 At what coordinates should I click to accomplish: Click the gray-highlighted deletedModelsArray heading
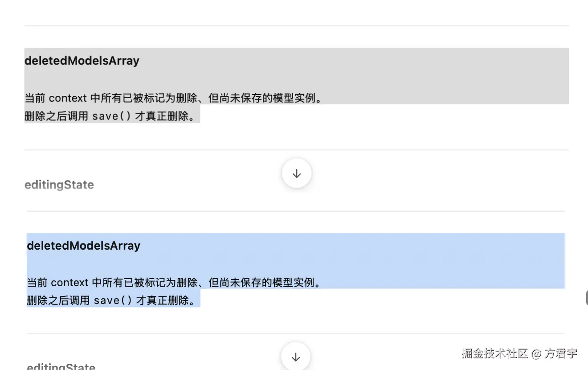click(82, 61)
